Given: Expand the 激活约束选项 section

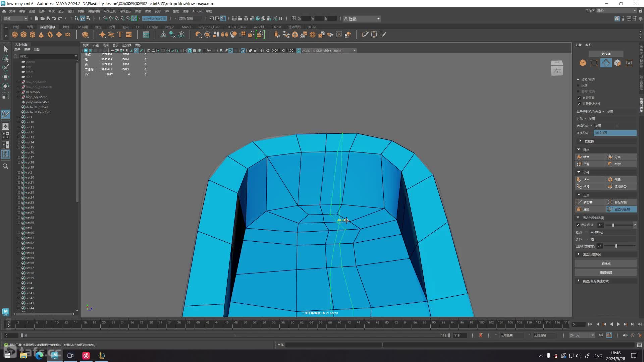Looking at the screenshot, I should (x=579, y=254).
